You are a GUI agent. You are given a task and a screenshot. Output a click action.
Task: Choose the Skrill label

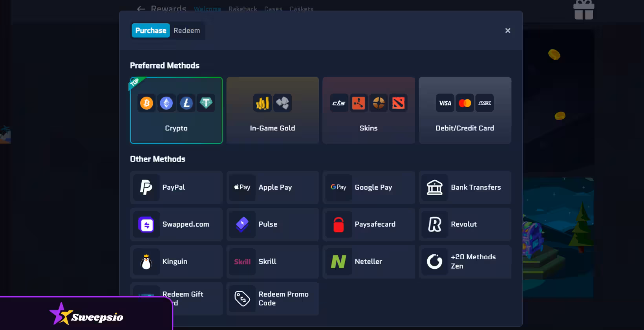click(267, 262)
